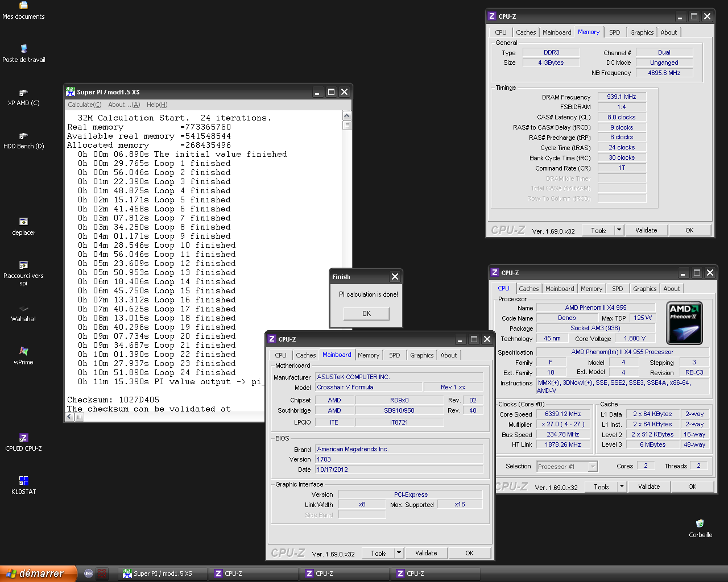The width and height of the screenshot is (728, 582).
Task: Open the démarrer start menu
Action: point(38,573)
